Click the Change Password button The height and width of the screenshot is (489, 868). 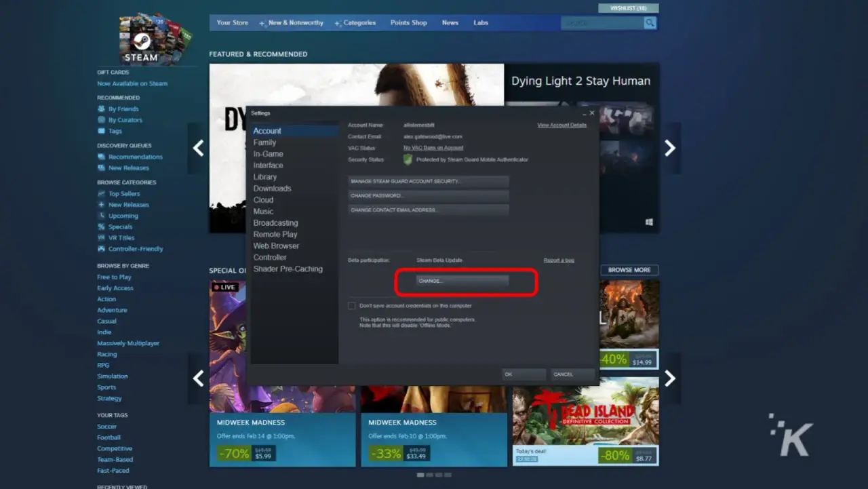428,196
